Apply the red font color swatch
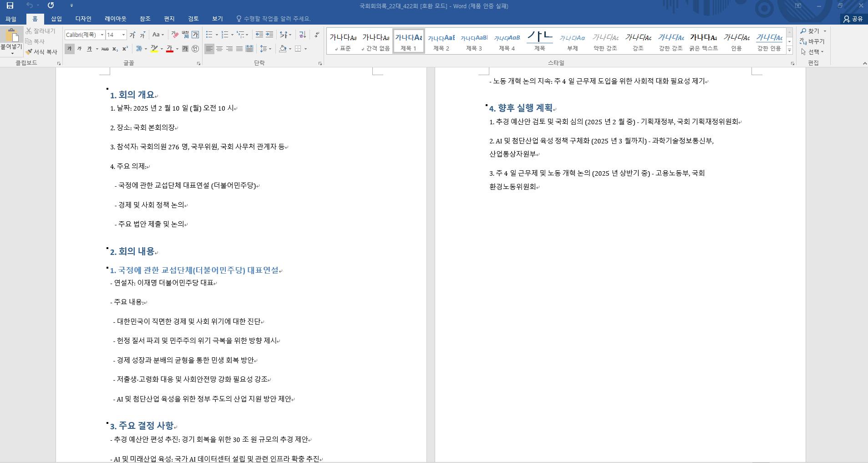Viewport: 868px width, 463px height. [x=169, y=49]
